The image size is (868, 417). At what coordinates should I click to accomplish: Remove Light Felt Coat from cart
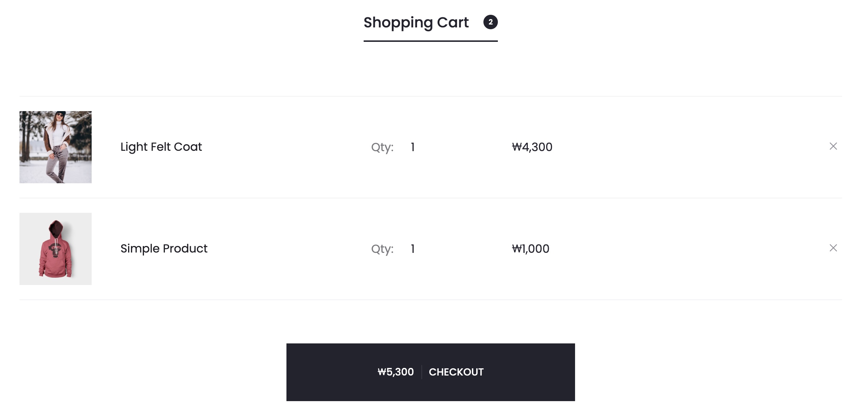point(833,146)
